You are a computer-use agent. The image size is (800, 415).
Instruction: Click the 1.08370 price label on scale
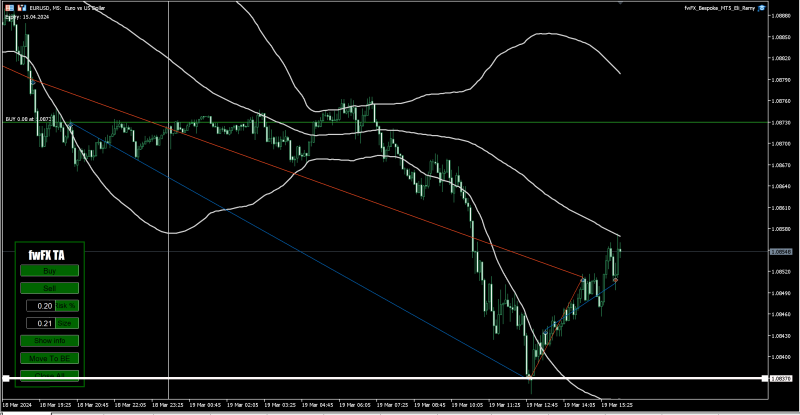(x=781, y=379)
